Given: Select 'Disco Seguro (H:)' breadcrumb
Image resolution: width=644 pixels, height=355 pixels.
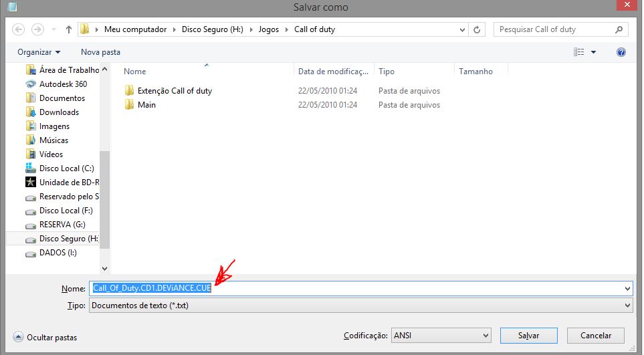Looking at the screenshot, I should 213,29.
